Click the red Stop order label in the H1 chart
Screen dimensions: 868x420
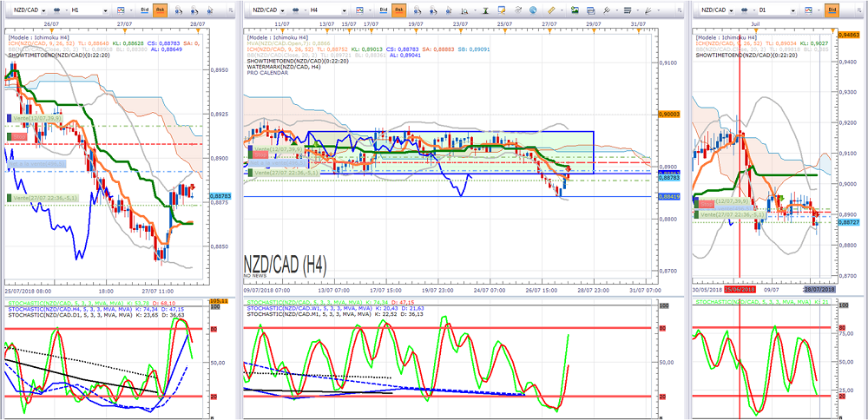click(x=16, y=137)
